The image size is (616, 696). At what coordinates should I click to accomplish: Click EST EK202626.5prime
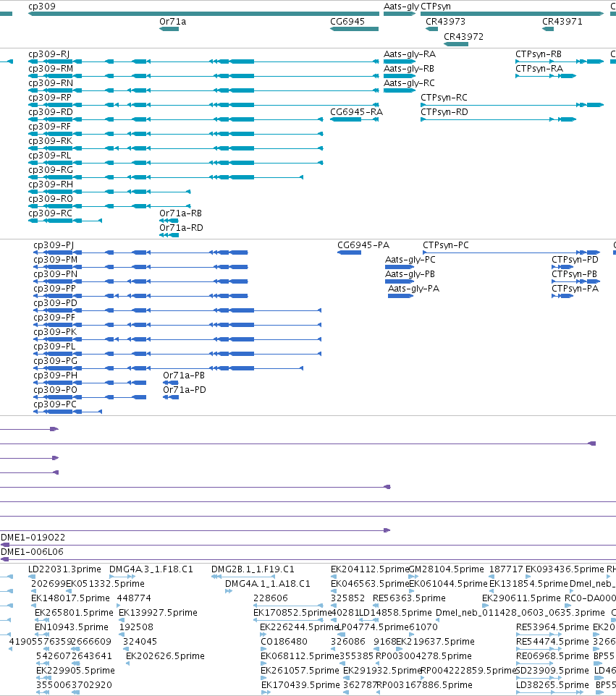[x=165, y=655]
